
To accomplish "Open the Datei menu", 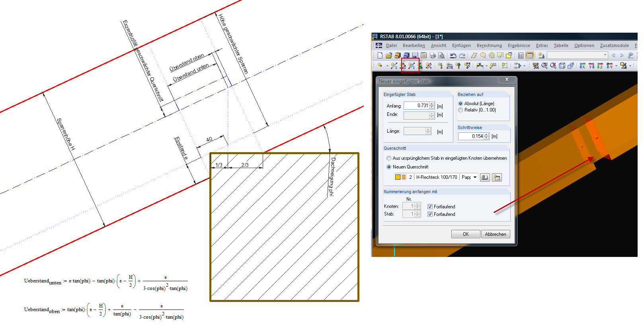I will point(391,45).
